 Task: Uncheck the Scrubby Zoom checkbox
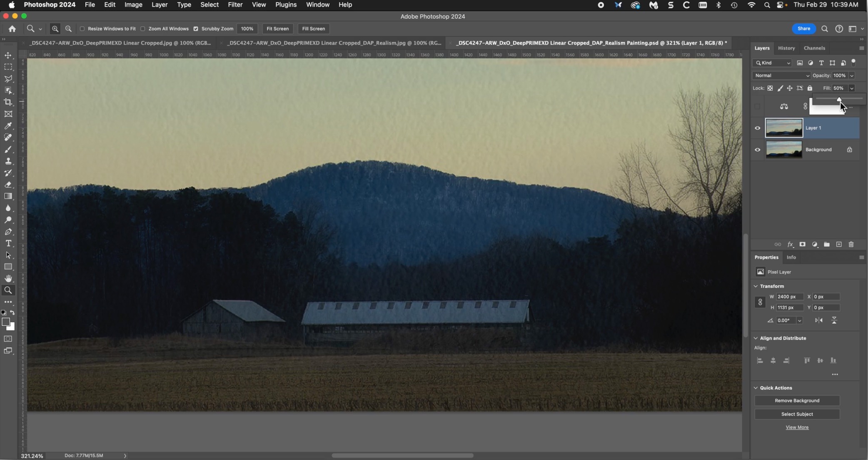coord(196,29)
